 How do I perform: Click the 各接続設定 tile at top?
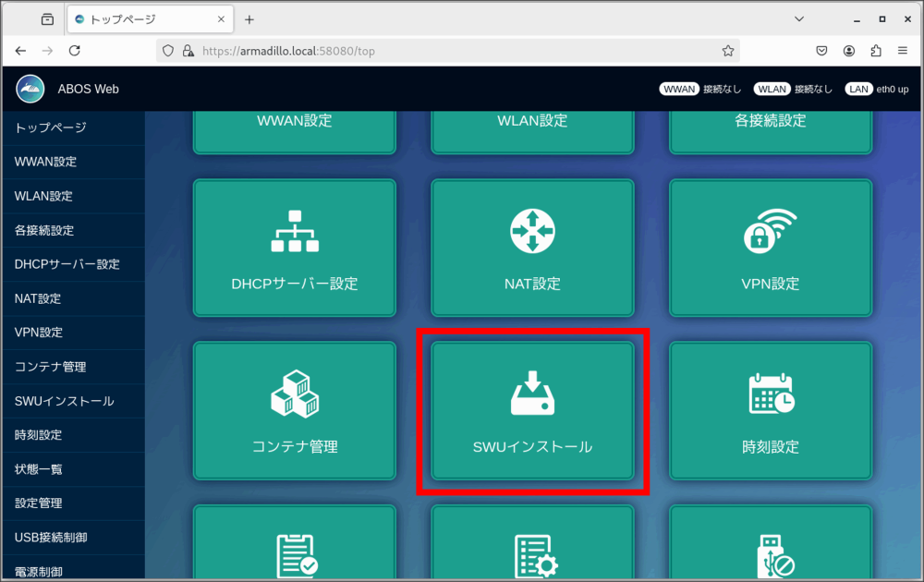[x=770, y=125]
